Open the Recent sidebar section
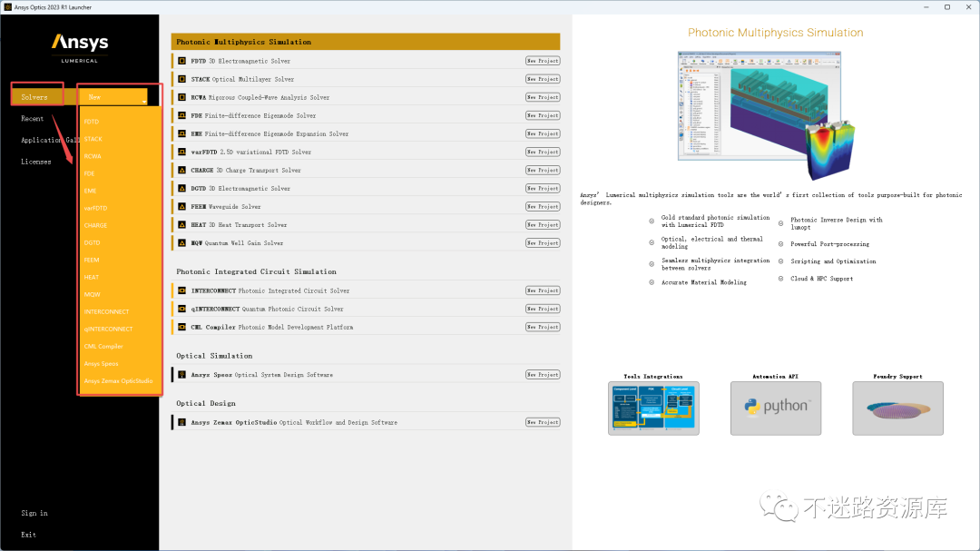This screenshot has height=551, width=980. click(32, 118)
